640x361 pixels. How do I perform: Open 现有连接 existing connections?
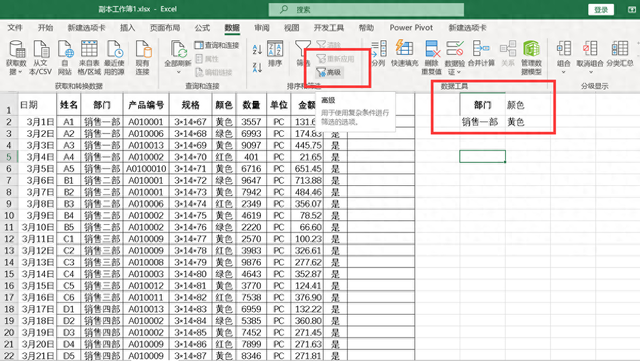tap(143, 49)
